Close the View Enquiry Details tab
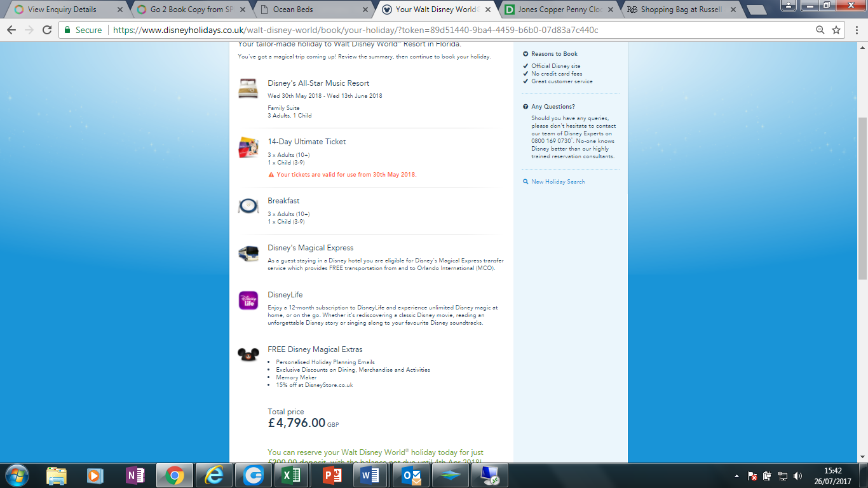Image resolution: width=868 pixels, height=488 pixels. pyautogui.click(x=120, y=10)
